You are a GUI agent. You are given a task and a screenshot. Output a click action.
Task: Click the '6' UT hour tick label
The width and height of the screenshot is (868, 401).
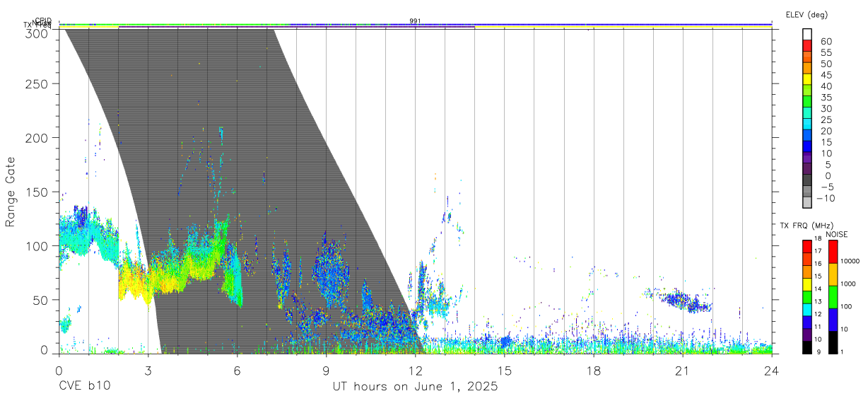click(237, 369)
